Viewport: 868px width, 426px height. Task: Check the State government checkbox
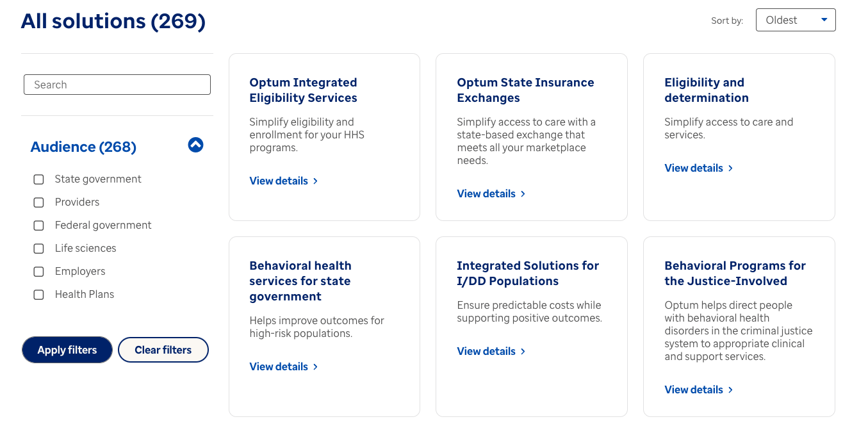[x=38, y=179]
